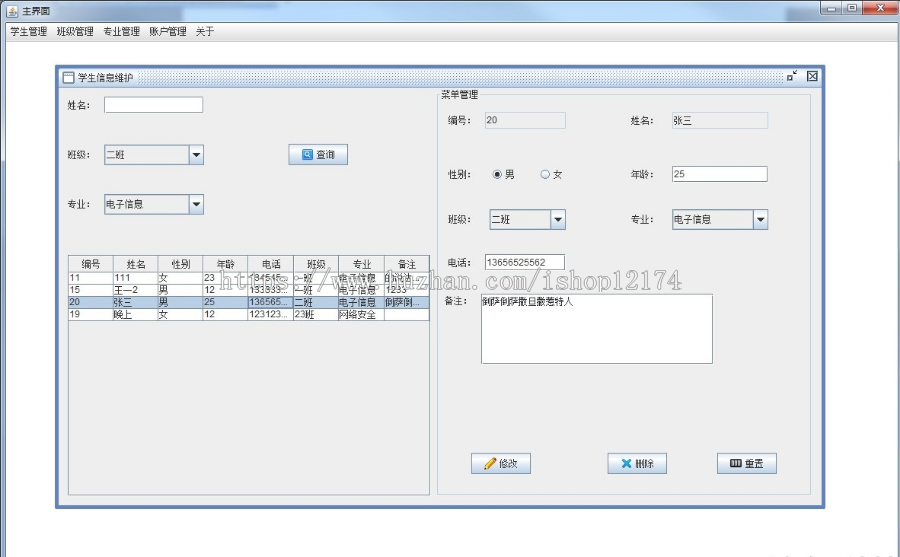The image size is (900, 557).
Task: Select the 女 radio button
Action: [x=545, y=174]
